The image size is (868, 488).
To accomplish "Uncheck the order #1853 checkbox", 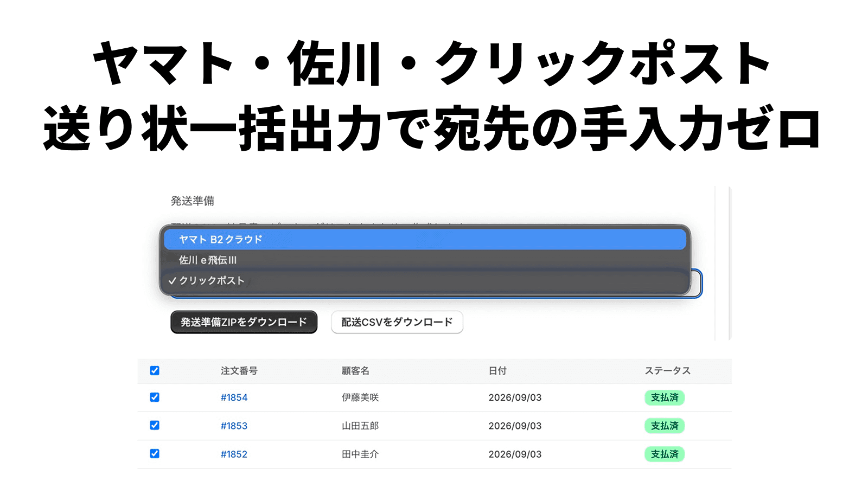I will point(155,425).
